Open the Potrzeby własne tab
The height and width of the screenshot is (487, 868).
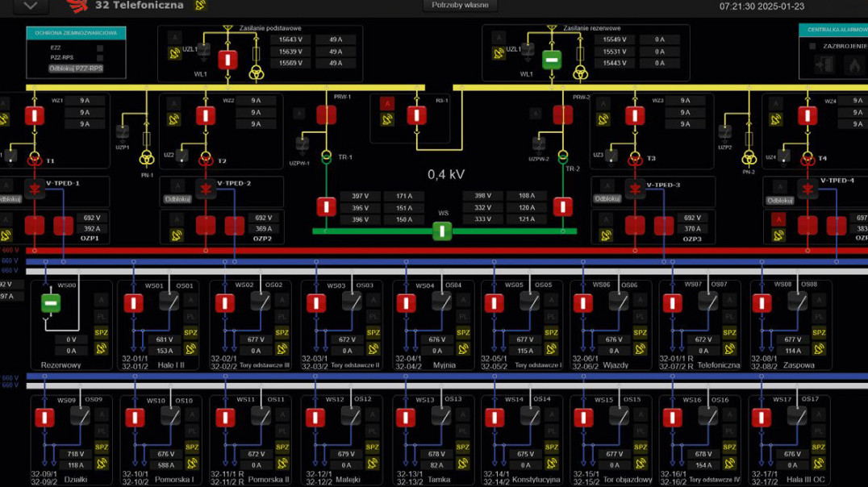click(459, 6)
